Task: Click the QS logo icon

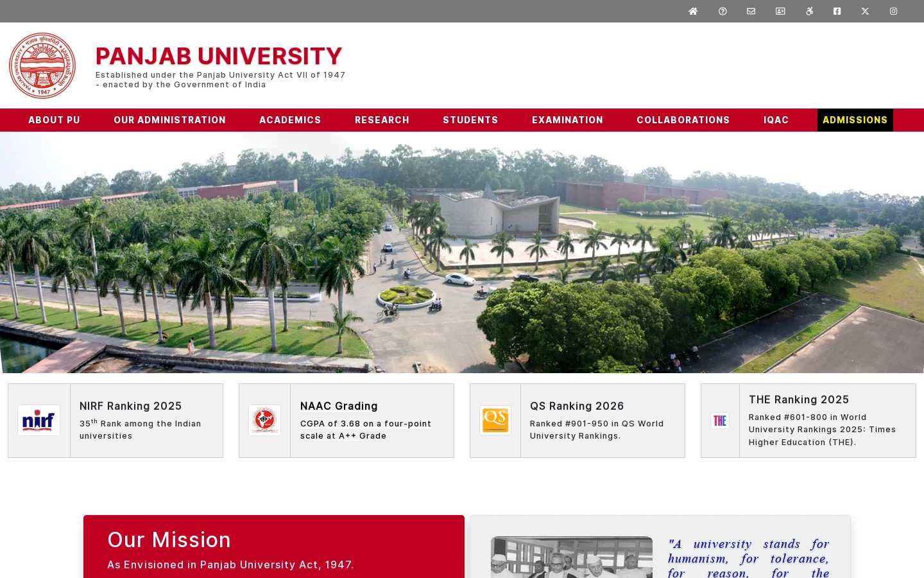Action: (495, 421)
